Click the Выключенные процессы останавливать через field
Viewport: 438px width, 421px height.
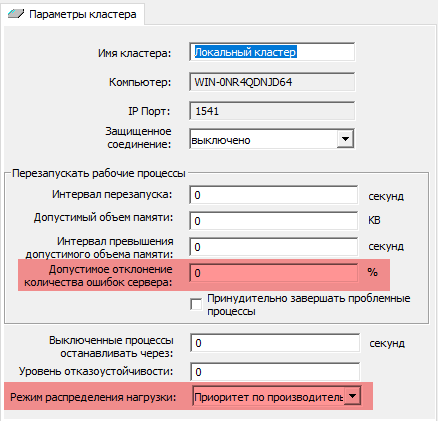pyautogui.click(x=275, y=343)
